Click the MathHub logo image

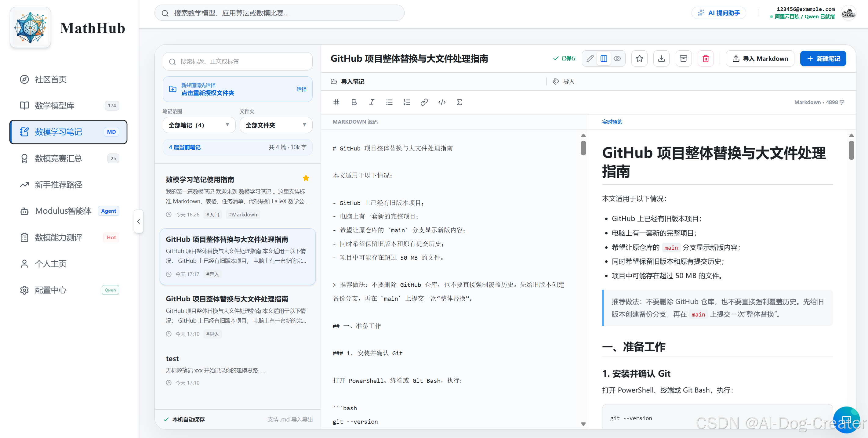point(30,28)
